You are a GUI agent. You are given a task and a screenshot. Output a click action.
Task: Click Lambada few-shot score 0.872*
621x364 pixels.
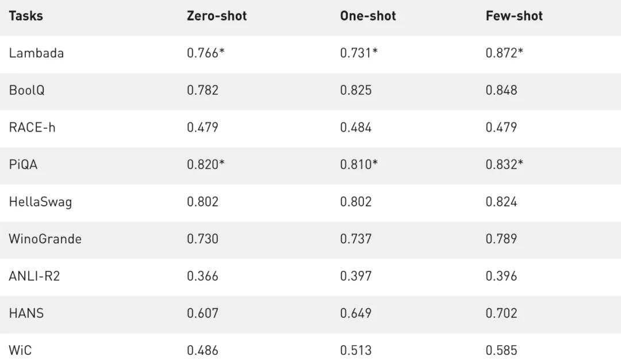pos(504,53)
